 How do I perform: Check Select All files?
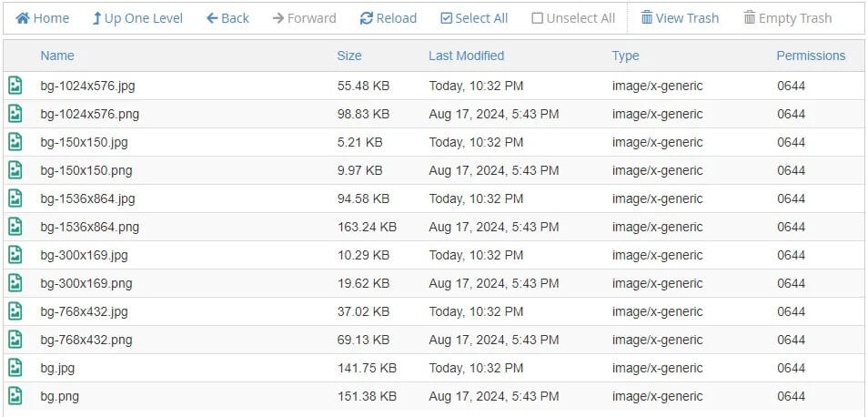coord(474,18)
